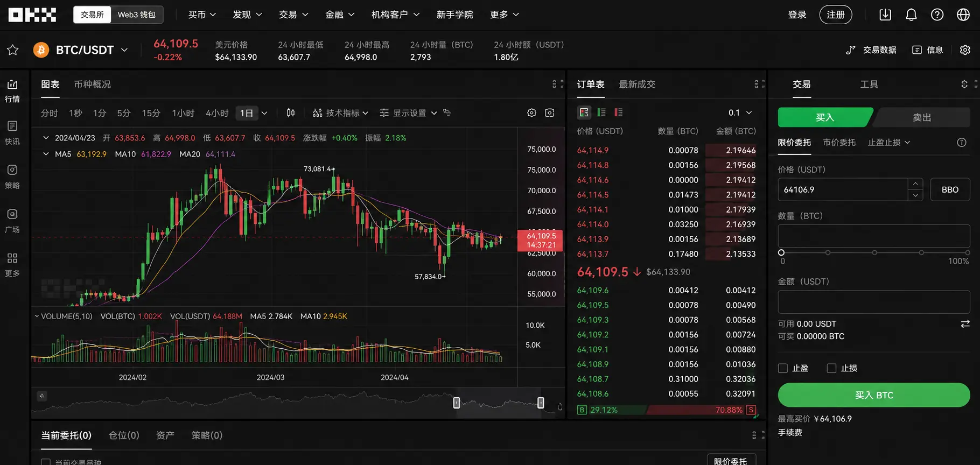Take chart screenshot with camera icon
980x465 pixels.
[x=550, y=112]
